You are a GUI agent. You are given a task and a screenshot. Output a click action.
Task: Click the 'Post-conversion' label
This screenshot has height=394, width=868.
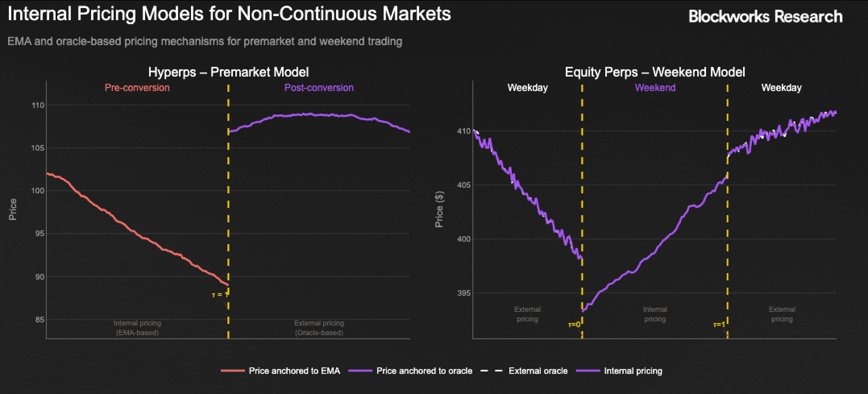[319, 88]
